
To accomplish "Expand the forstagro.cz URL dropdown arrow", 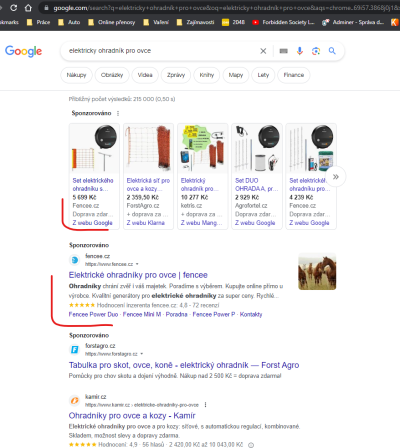I will pyautogui.click(x=142, y=354).
